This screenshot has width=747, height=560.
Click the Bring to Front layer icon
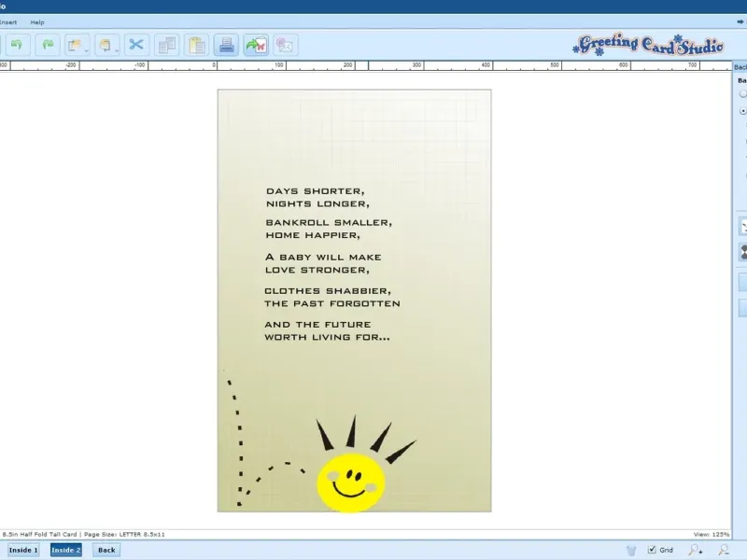75,45
